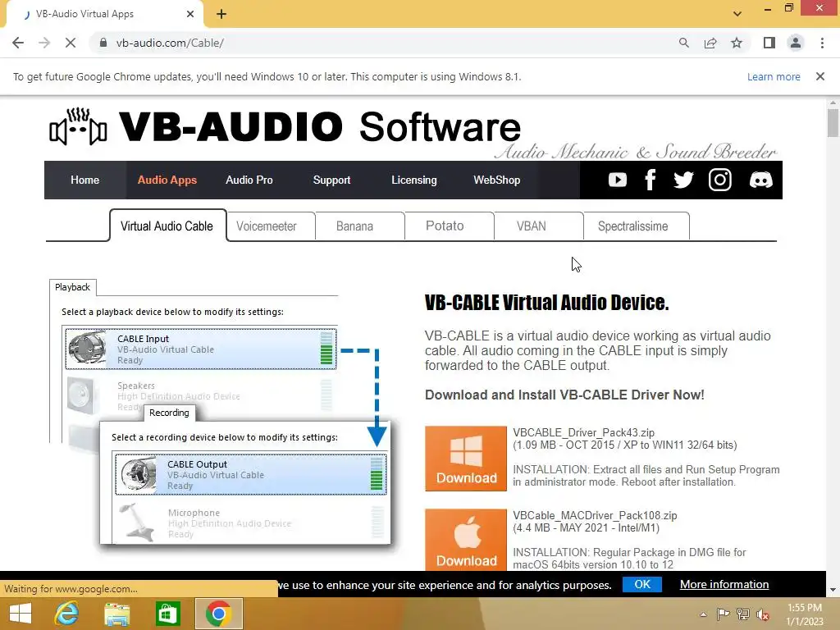The height and width of the screenshot is (630, 840).
Task: Click the Windows Download button
Action: pyautogui.click(x=466, y=459)
